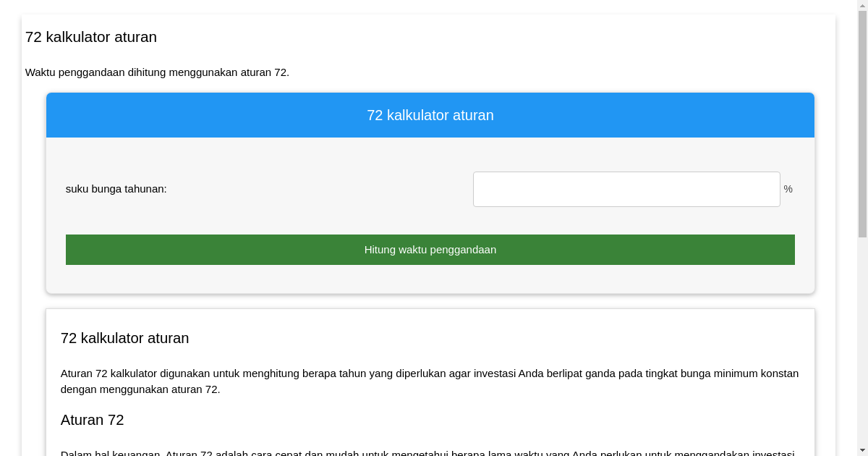Select the description card heading 72 kalkulator aturan
Screen dimensions: 868x456
pos(124,338)
